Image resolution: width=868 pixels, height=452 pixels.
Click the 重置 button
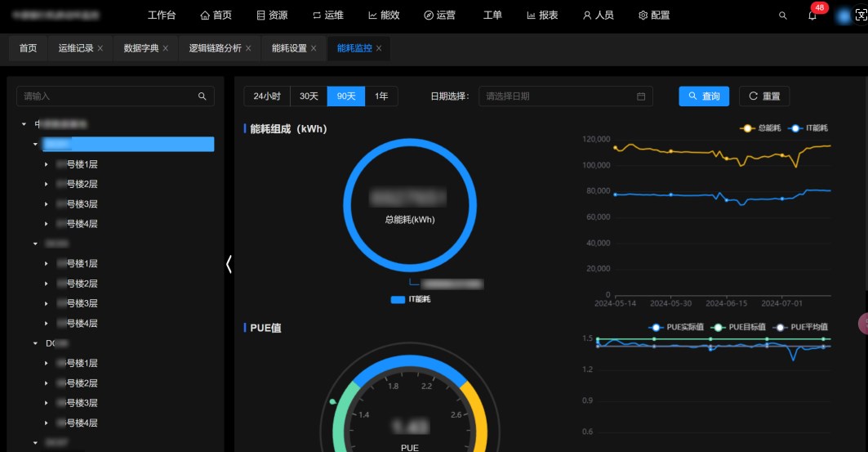(764, 96)
